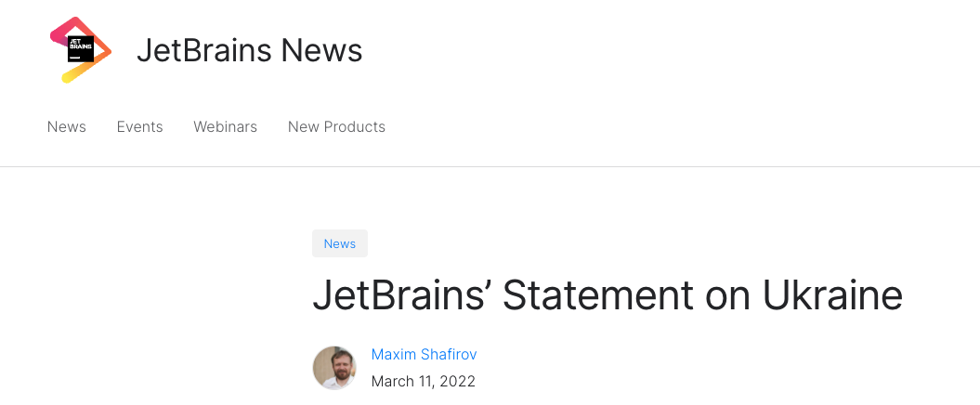Open Maxim Shafirov's avatar photo
Screen dimensions: 980x405
[334, 368]
